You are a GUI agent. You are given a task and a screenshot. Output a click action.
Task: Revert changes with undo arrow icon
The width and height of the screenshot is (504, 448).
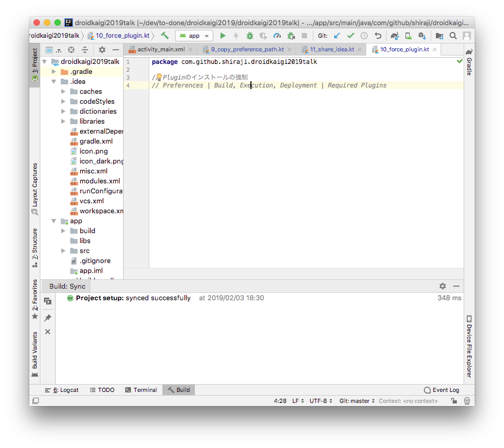[x=378, y=36]
